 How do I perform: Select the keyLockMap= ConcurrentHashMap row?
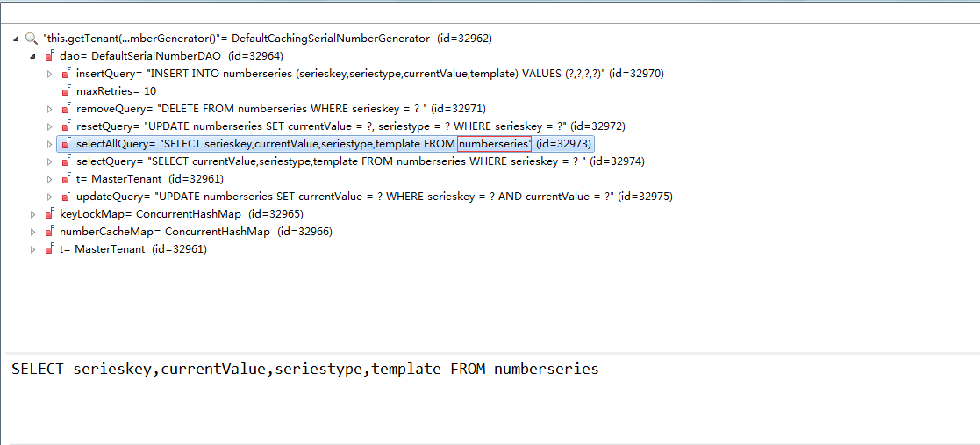[x=182, y=214]
